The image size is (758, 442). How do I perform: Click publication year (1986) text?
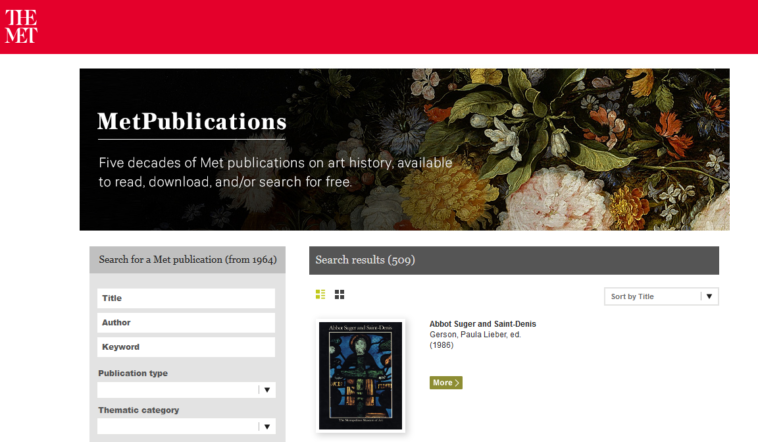click(441, 345)
